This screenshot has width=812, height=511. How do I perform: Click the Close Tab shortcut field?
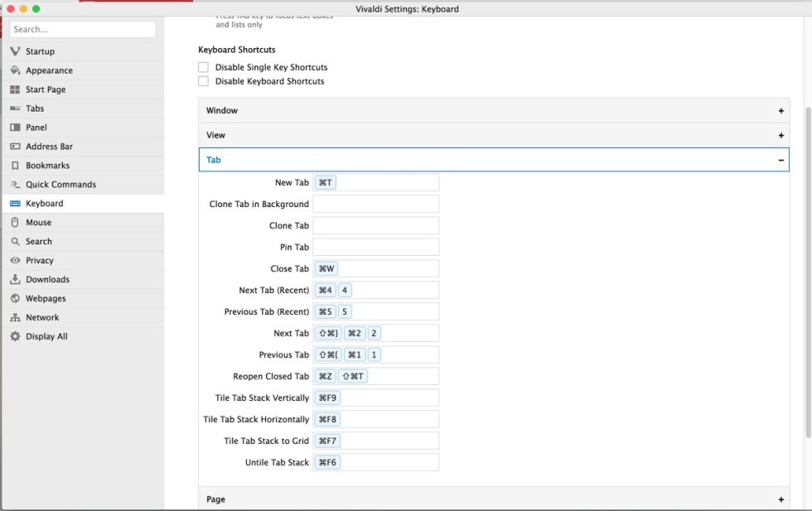[x=376, y=268]
